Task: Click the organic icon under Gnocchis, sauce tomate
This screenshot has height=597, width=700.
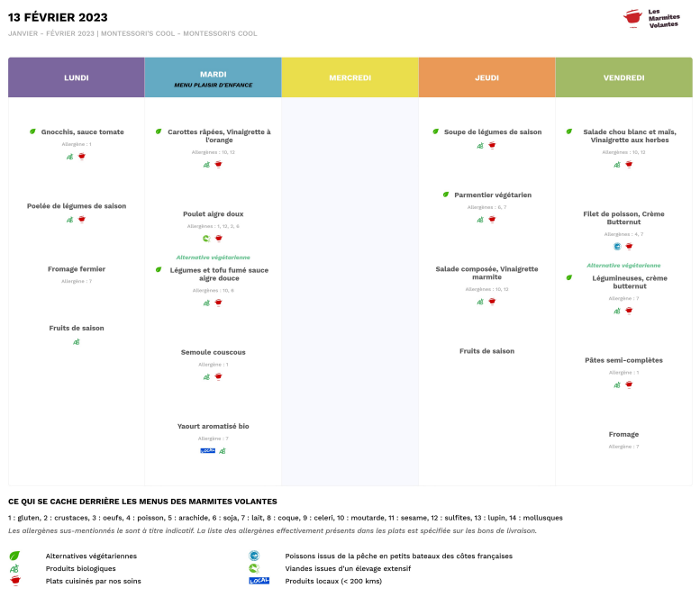Action: pos(70,157)
